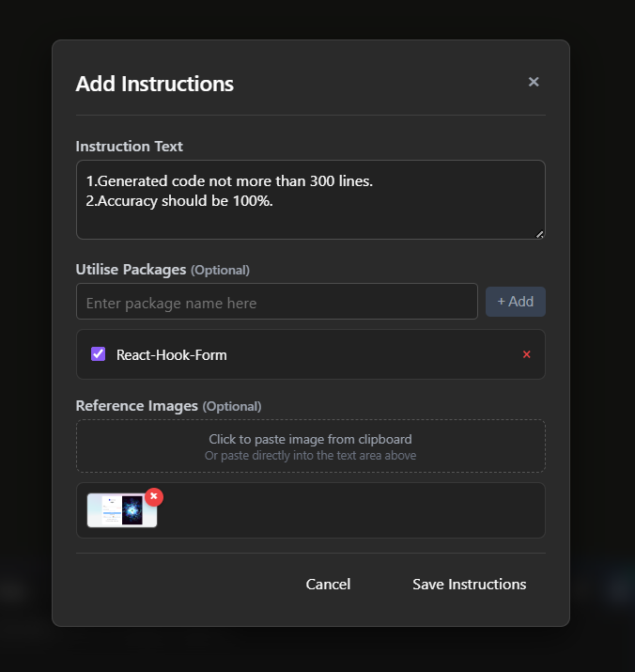Viewport: 635px width, 672px height.
Task: Close the Add Instructions dialog
Action: pyautogui.click(x=534, y=82)
